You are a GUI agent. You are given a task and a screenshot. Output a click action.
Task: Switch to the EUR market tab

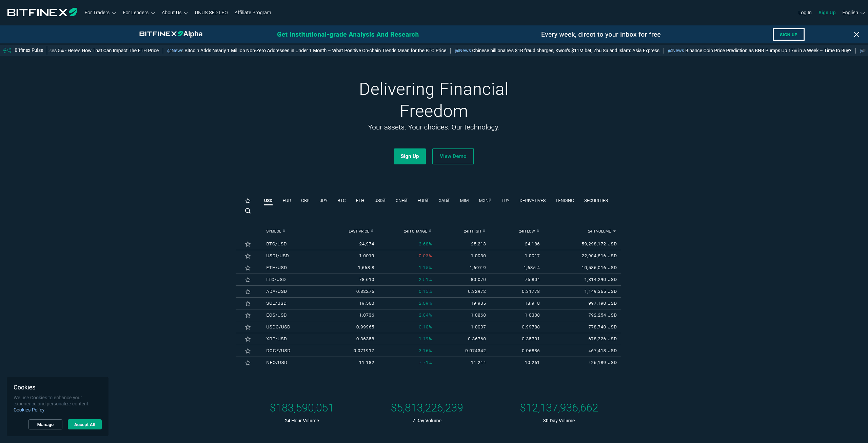pyautogui.click(x=287, y=201)
